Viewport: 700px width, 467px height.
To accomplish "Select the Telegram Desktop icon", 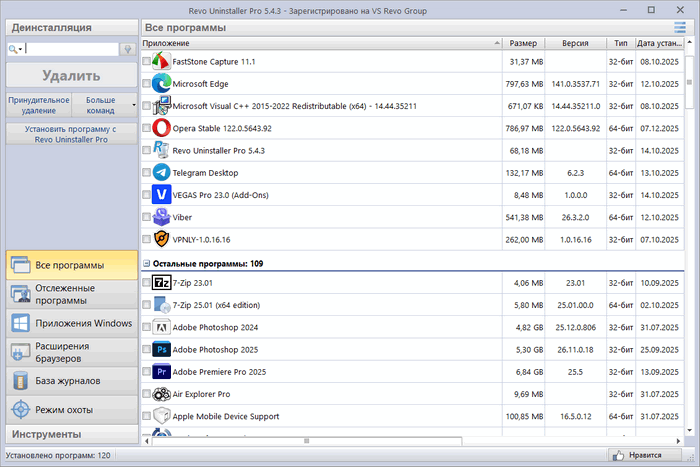I will click(161, 172).
